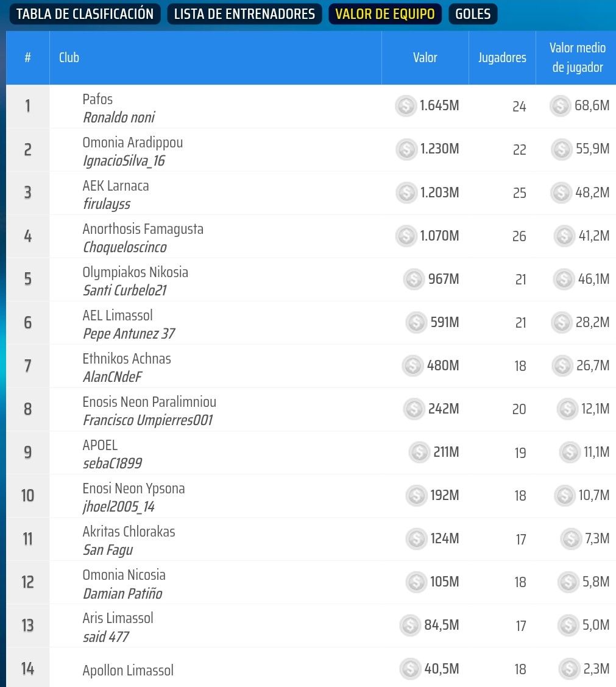Open the Anorthosis Famagusta club link
The image size is (616, 687).
pos(143,229)
